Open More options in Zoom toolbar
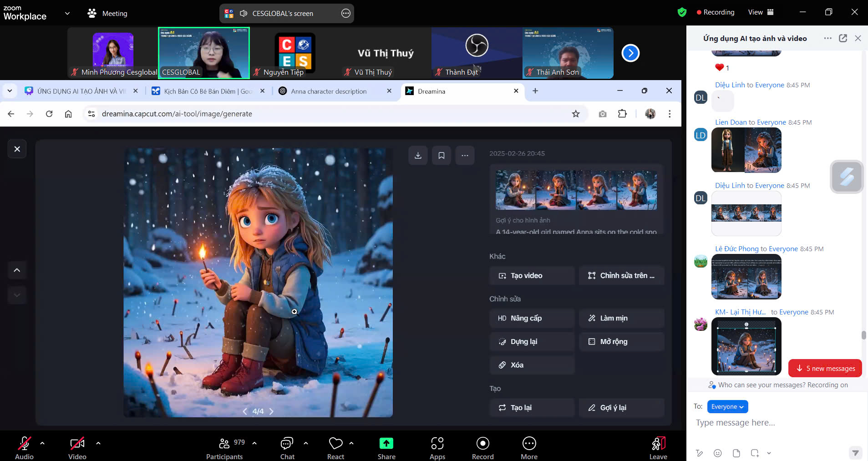Image resolution: width=868 pixels, height=461 pixels. tap(529, 447)
